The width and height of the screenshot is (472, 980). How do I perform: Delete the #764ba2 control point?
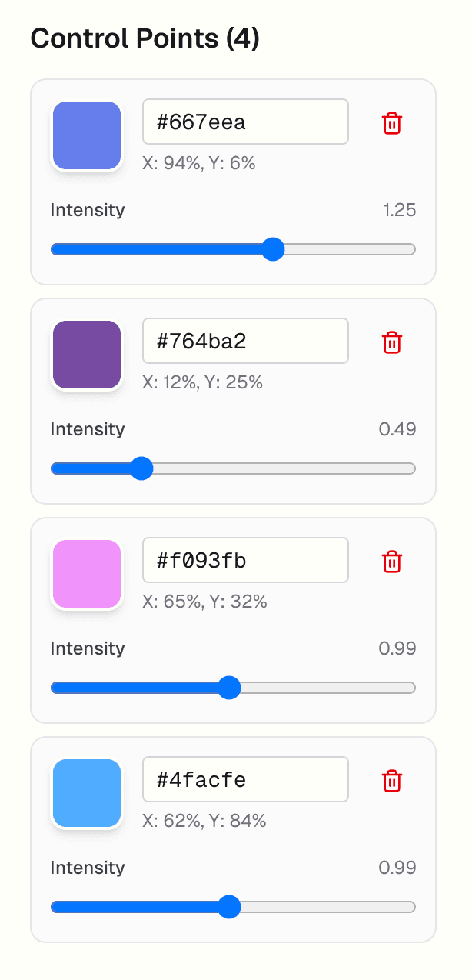392,342
